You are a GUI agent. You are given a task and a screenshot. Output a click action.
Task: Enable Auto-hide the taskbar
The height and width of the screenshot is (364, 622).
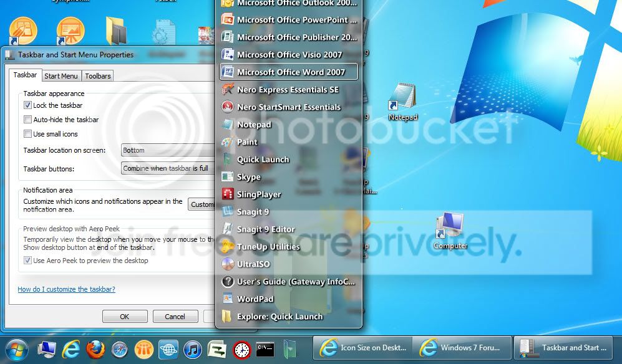27,119
